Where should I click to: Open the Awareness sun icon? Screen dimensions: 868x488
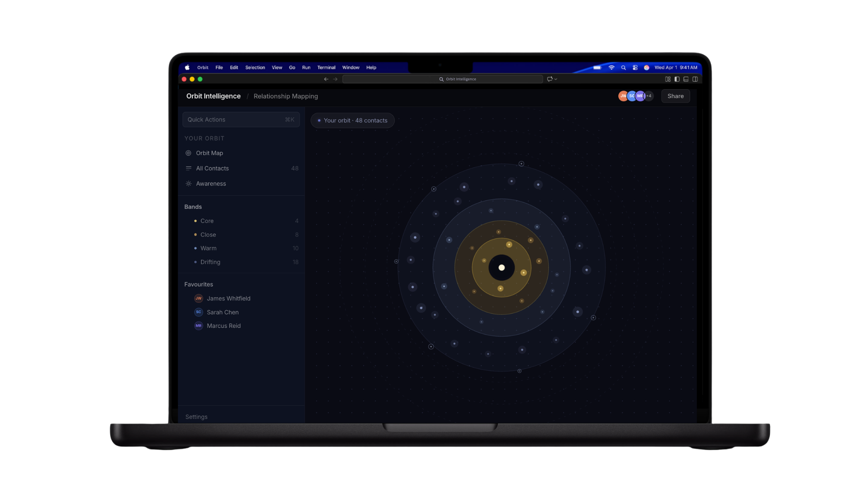188,184
